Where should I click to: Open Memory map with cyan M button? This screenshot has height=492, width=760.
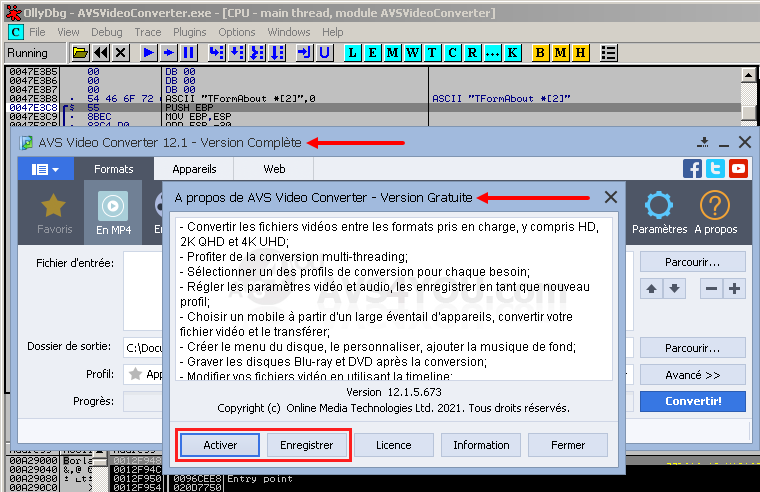point(393,52)
